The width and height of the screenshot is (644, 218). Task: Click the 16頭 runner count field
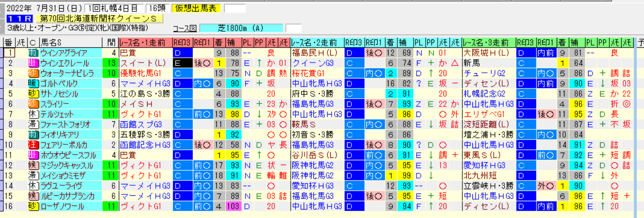tap(157, 8)
